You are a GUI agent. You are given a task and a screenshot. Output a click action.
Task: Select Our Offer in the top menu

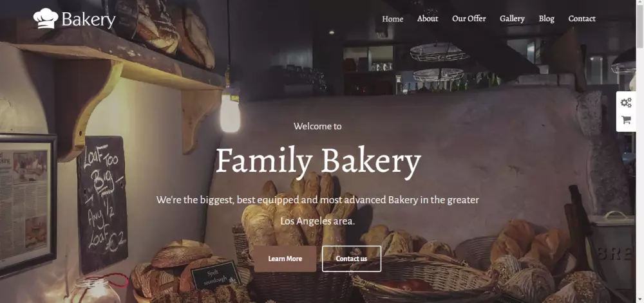pyautogui.click(x=469, y=19)
